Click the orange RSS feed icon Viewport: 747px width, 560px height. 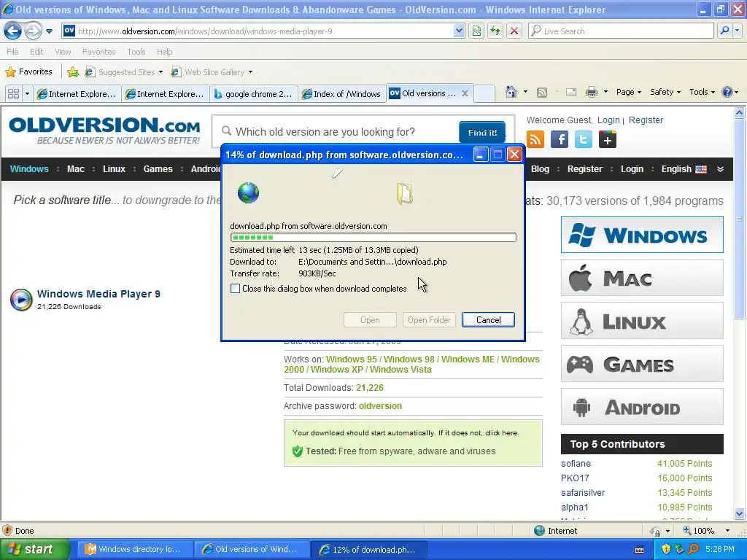pos(535,139)
